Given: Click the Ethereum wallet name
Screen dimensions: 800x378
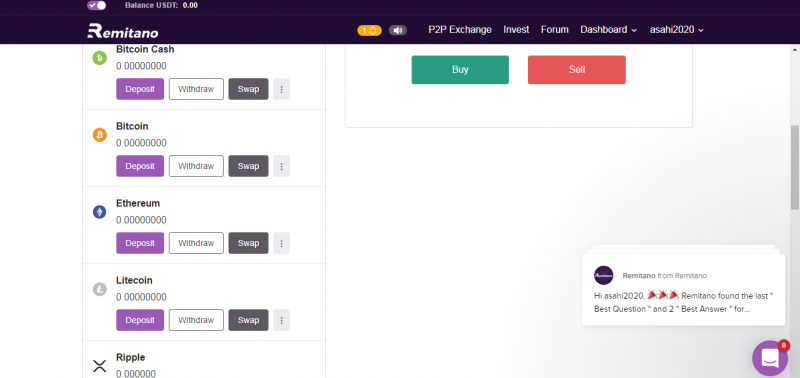Looking at the screenshot, I should click(x=138, y=203).
